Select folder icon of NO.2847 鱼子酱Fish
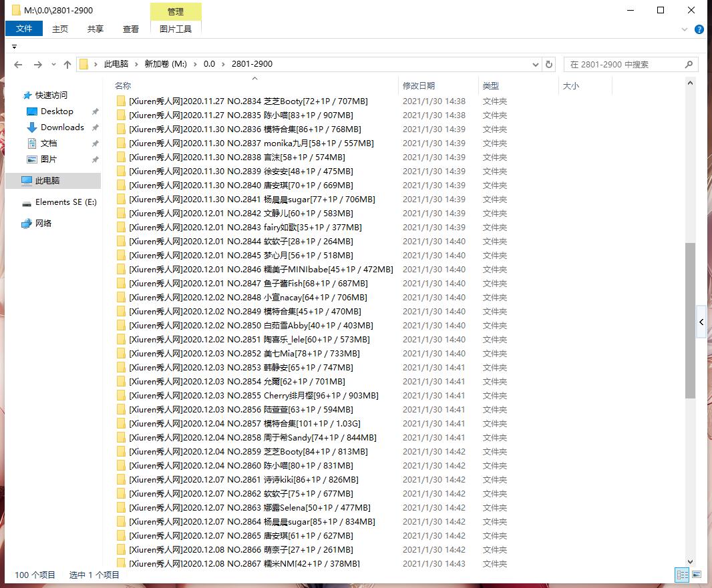This screenshot has width=712, height=588. pyautogui.click(x=121, y=284)
